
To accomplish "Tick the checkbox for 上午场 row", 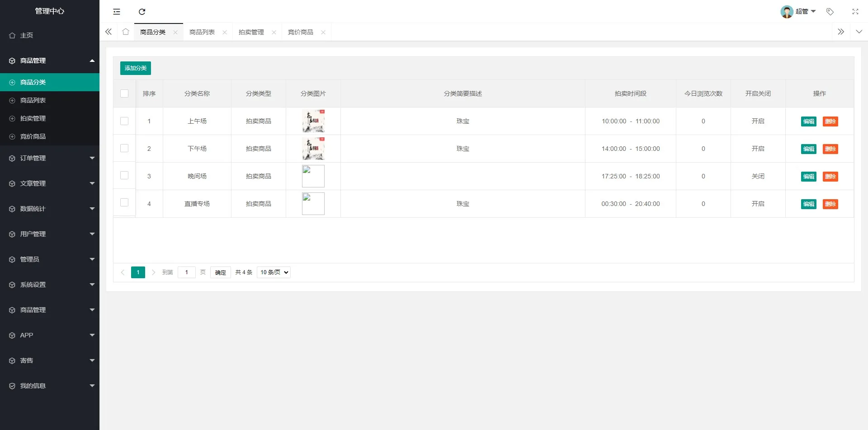I will pos(124,121).
